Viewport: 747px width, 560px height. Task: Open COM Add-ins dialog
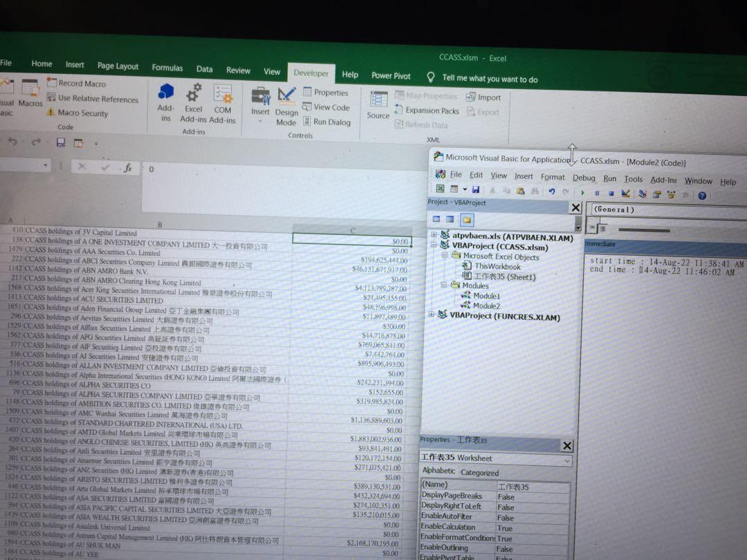tap(222, 104)
